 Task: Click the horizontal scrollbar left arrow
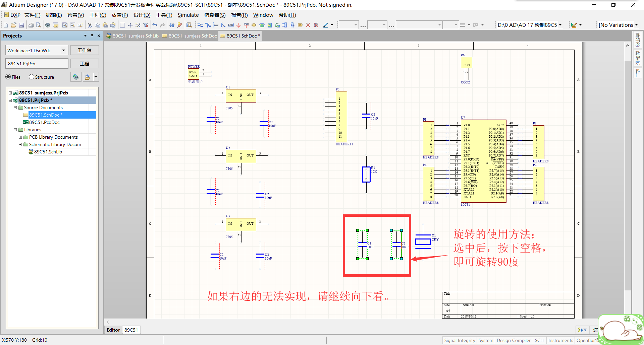click(x=108, y=322)
